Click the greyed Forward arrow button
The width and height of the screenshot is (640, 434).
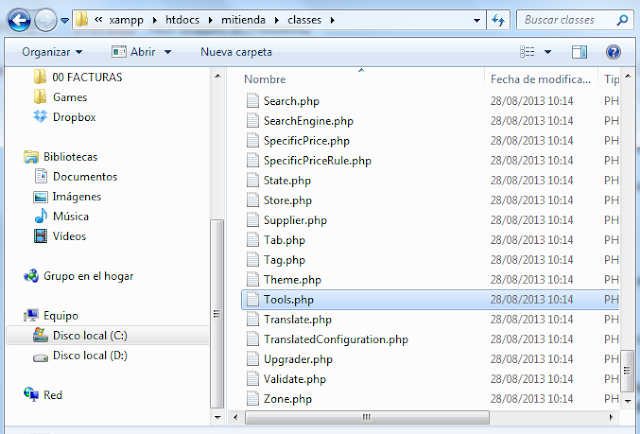(45, 20)
